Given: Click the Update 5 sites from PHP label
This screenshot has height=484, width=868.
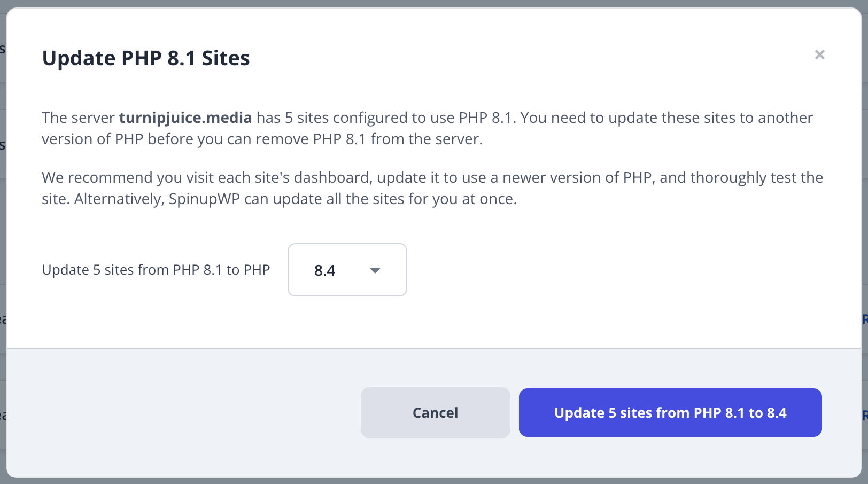Looking at the screenshot, I should [x=156, y=270].
